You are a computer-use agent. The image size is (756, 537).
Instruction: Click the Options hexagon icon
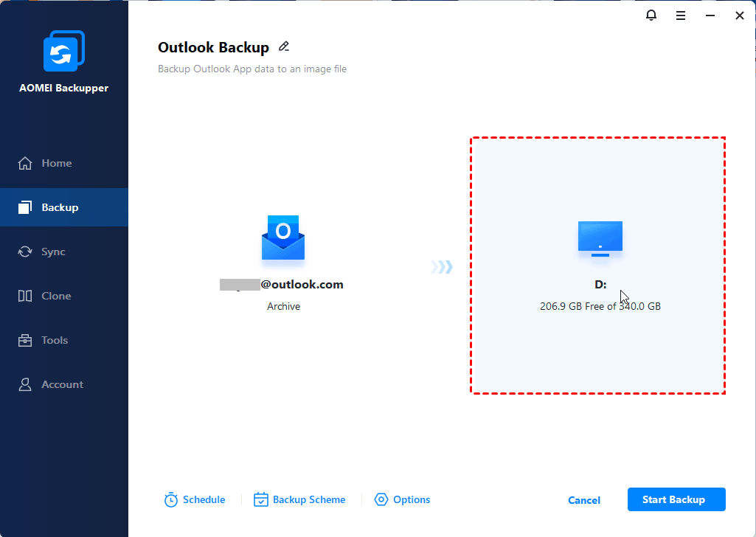(381, 499)
